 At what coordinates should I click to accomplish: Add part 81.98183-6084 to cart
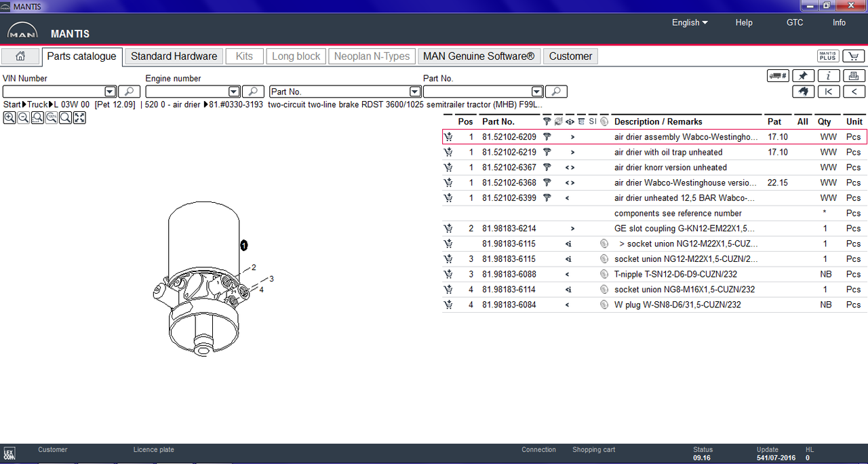pyautogui.click(x=448, y=305)
